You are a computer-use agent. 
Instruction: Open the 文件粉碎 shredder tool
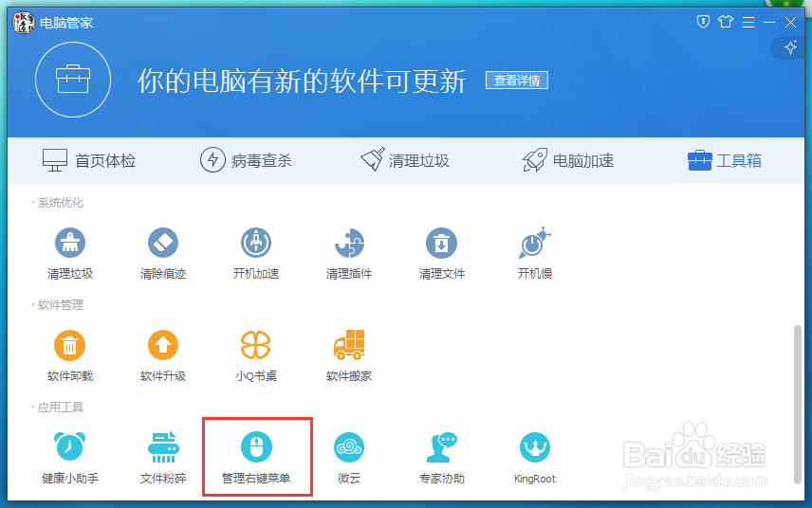(x=163, y=447)
